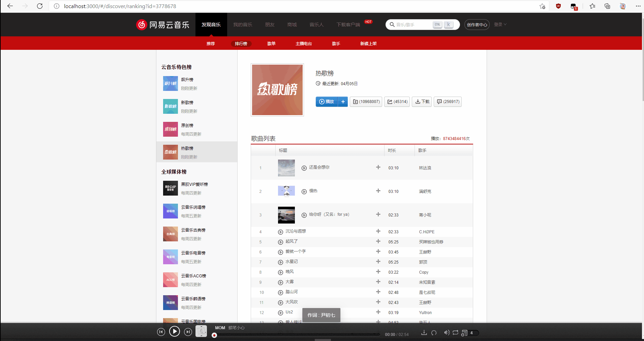Play the song 沉沦与遐想
This screenshot has width=644, height=341.
tap(280, 232)
